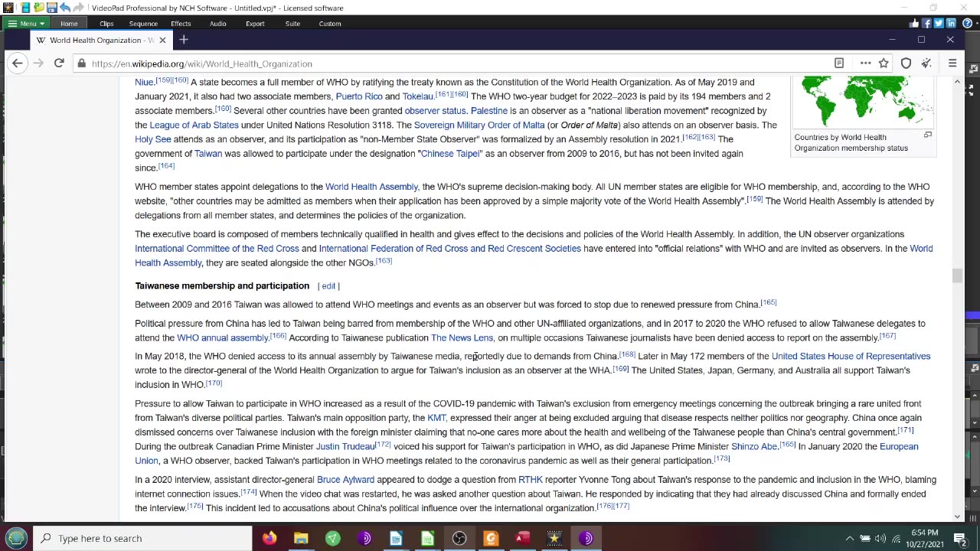Click edit beside Taiwanese membership and participation heading
Viewport: 980px width, 551px height.
tap(328, 286)
